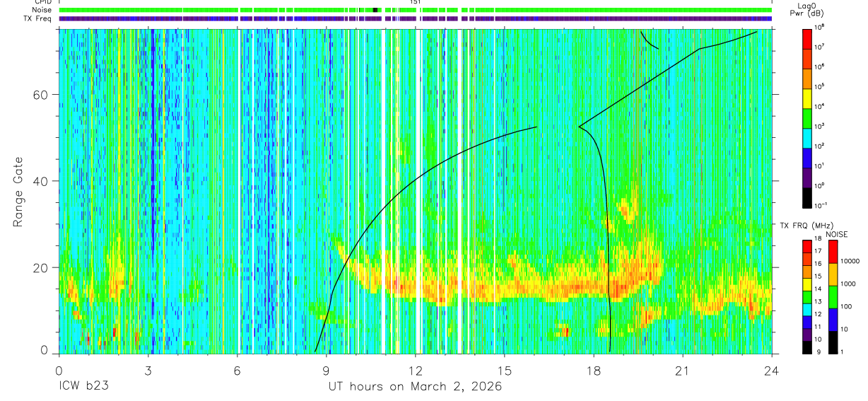The width and height of the screenshot is (868, 401).
Task: Click the 'Lag0' colorbar title
Action: pos(807,5)
